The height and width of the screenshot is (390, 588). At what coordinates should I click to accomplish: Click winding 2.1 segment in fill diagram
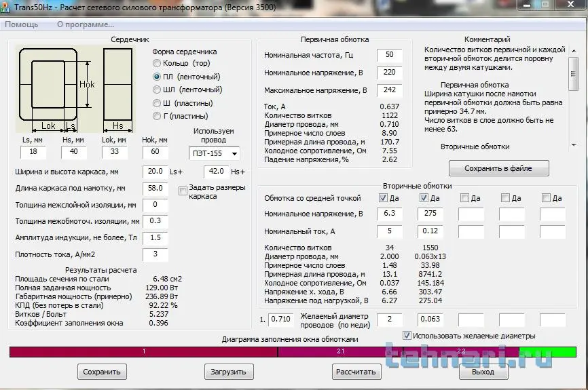[340, 352]
